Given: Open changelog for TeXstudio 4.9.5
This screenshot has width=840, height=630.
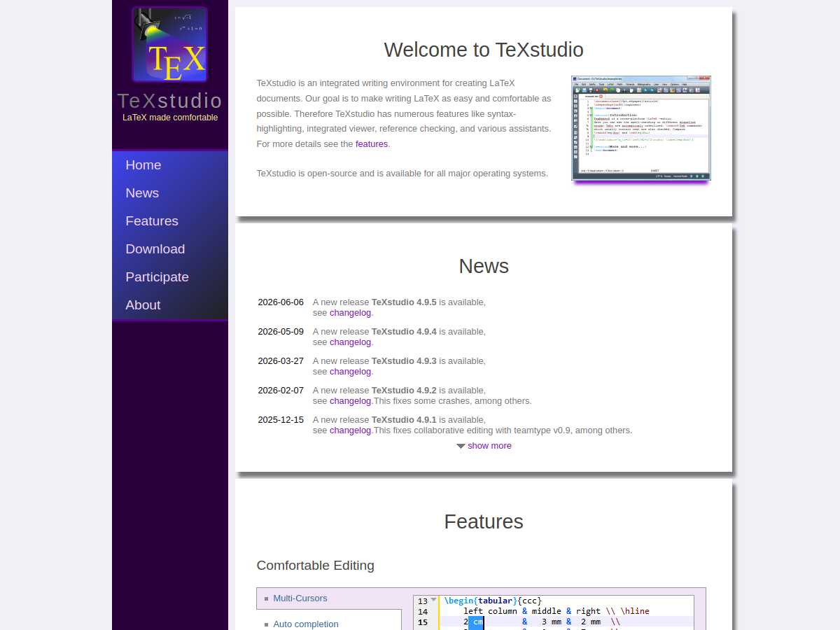Looking at the screenshot, I should (350, 313).
